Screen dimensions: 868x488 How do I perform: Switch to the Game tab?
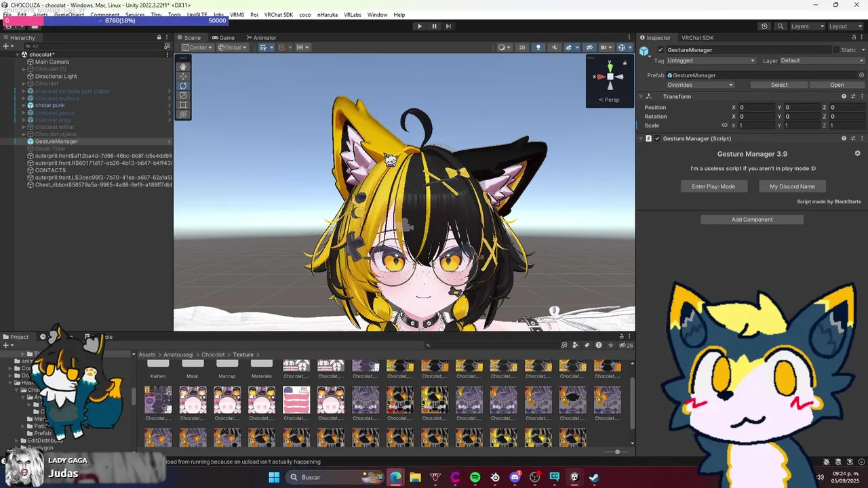[x=223, y=38]
